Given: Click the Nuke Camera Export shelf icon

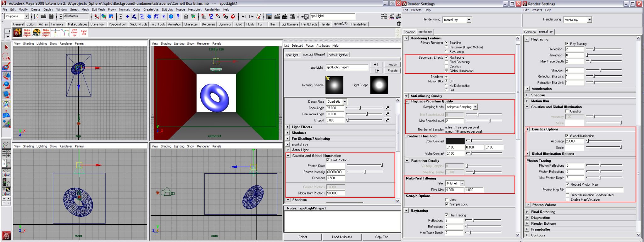Looking at the screenshot, I should pos(46,33).
